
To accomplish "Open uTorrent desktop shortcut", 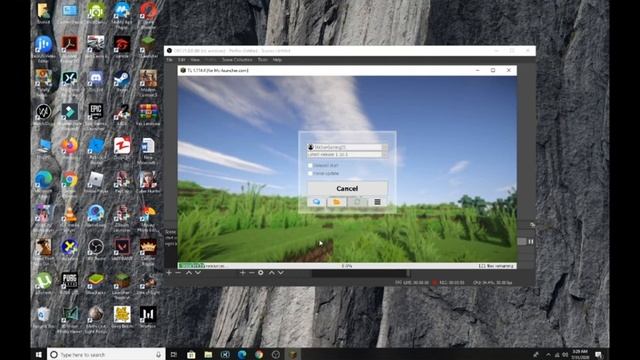I will (x=43, y=283).
